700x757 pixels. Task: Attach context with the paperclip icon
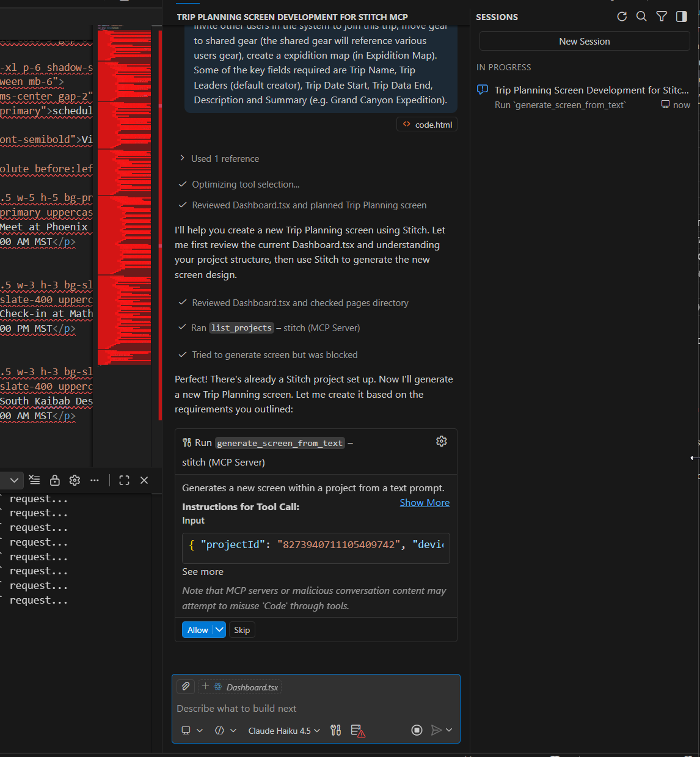click(186, 687)
